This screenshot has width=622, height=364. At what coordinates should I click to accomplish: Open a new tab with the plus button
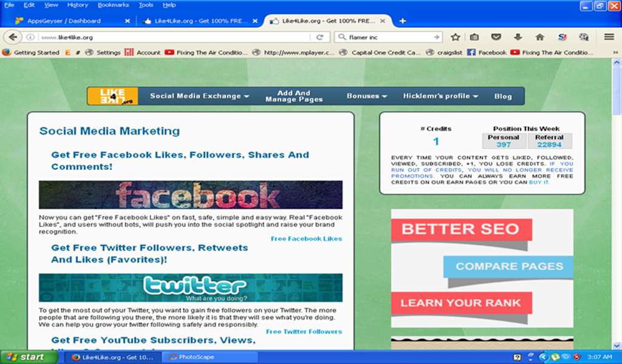(402, 21)
